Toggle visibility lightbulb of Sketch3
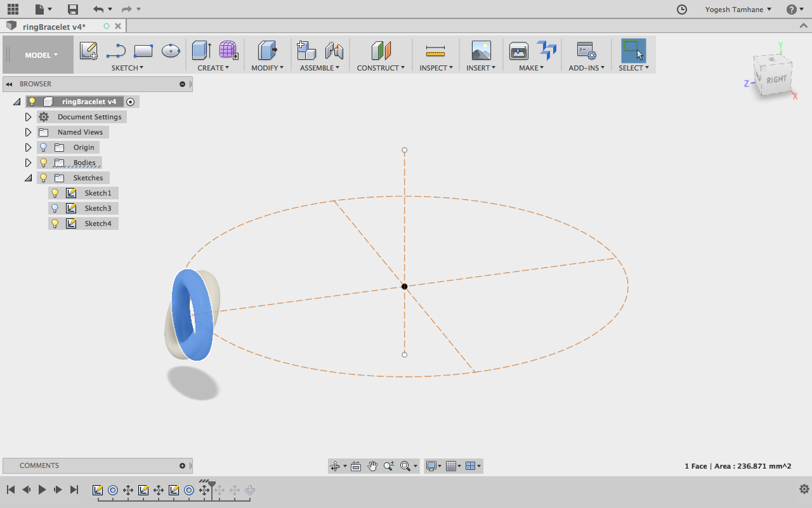This screenshot has width=812, height=508. 55,208
